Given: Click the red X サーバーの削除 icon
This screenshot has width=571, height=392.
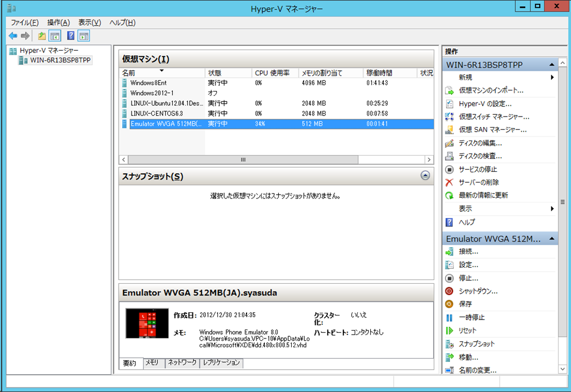Looking at the screenshot, I should 449,182.
